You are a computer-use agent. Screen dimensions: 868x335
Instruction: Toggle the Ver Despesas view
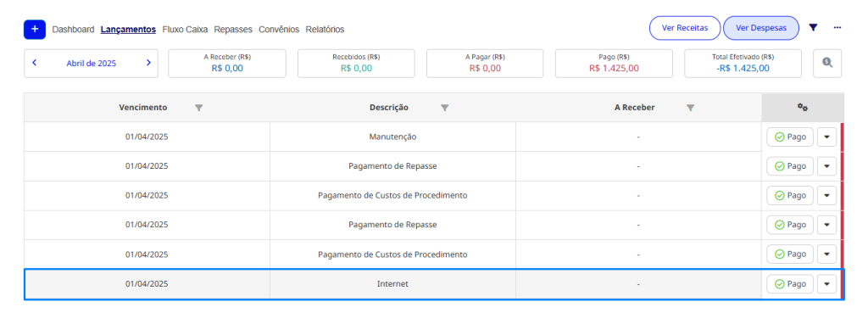click(761, 28)
